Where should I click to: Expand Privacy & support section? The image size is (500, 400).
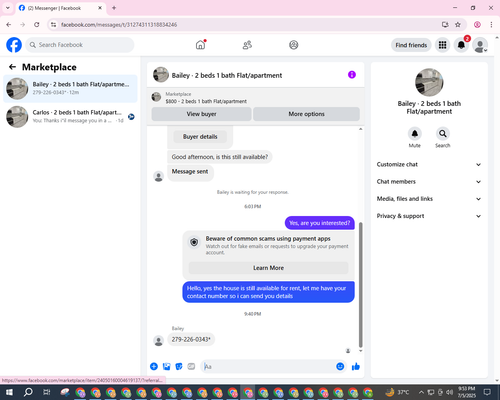429,216
